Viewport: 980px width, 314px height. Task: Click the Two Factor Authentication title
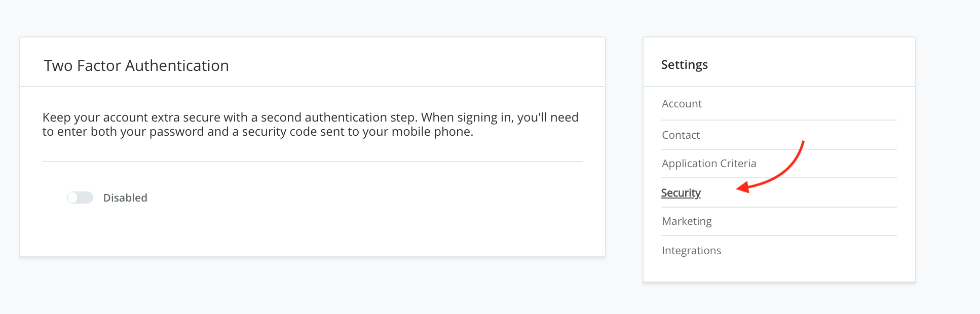point(136,66)
